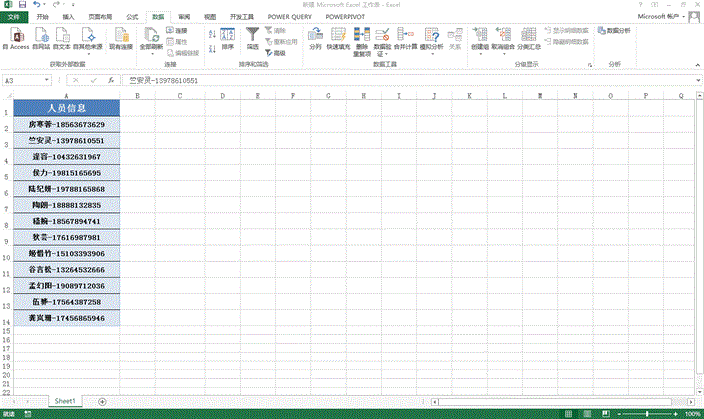Image resolution: width=704 pixels, height=419 pixels.
Task: Click the Name Box showing A3
Action: (x=28, y=80)
